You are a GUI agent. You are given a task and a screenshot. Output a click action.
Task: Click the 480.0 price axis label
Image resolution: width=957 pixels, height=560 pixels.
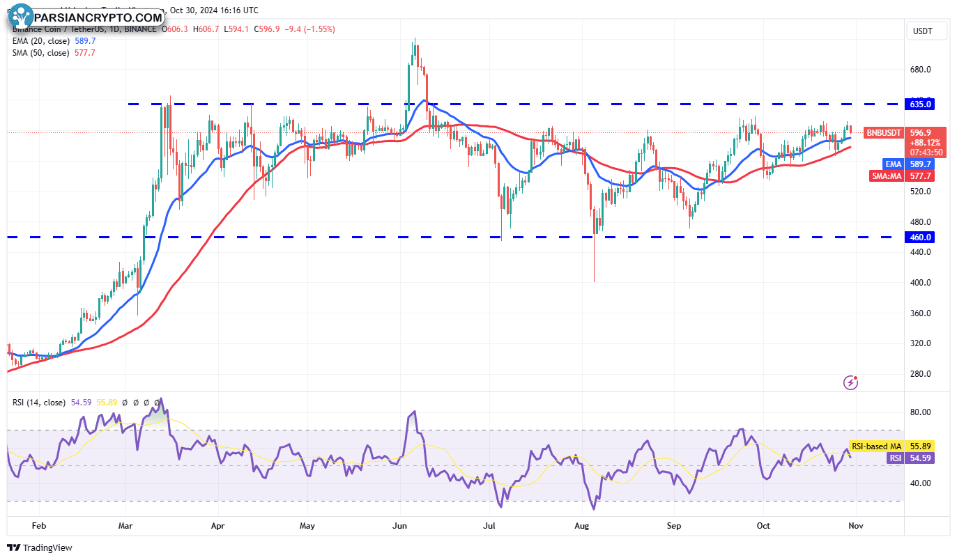[920, 222]
